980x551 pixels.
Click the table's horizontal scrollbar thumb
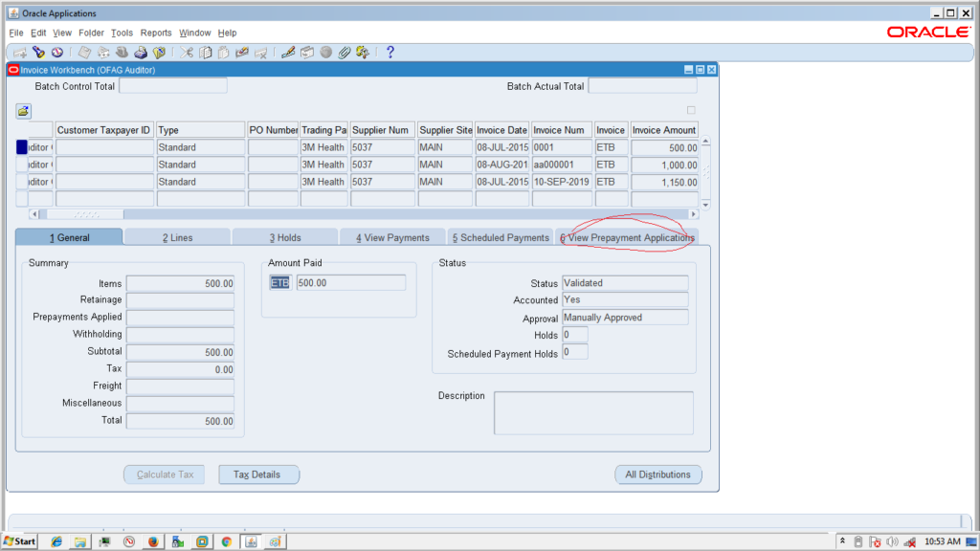[x=85, y=214]
